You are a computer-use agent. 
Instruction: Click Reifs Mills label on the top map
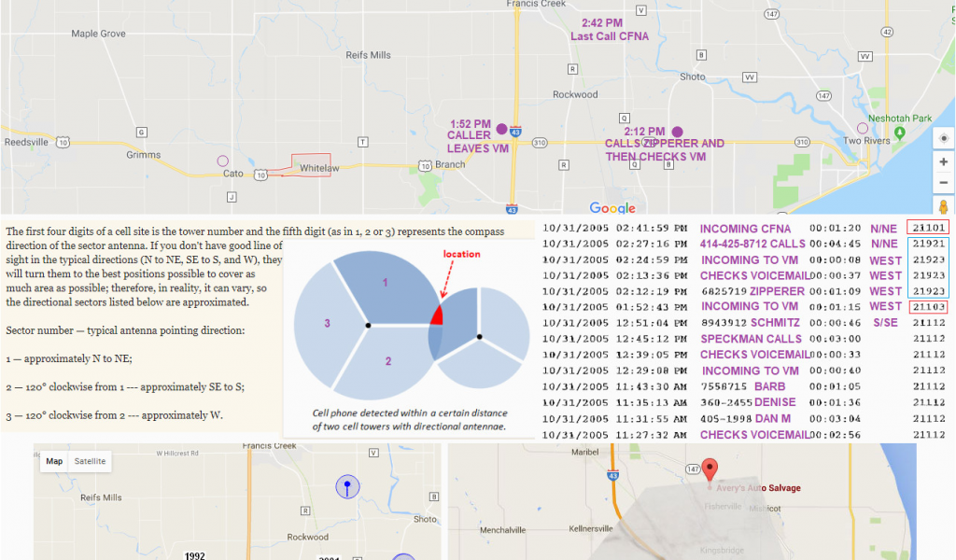click(368, 55)
